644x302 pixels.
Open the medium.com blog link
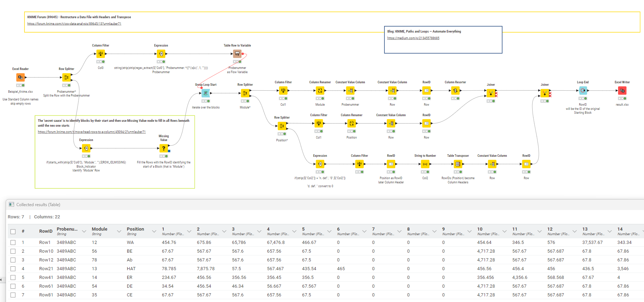[x=413, y=38]
